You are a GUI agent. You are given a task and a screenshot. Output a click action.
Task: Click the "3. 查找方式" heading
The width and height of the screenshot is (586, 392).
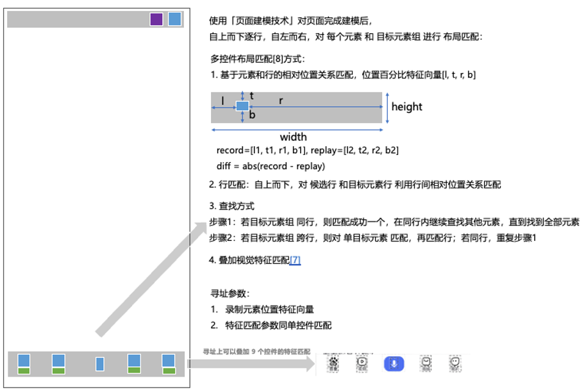click(231, 206)
